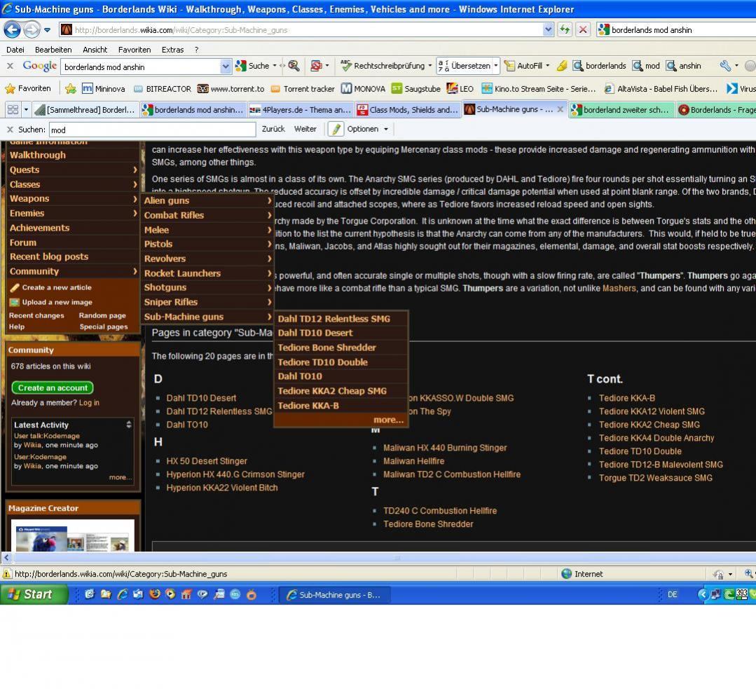Open the Google search box dropdown arrow
Viewport: 756px width, 700px height.
(x=225, y=67)
